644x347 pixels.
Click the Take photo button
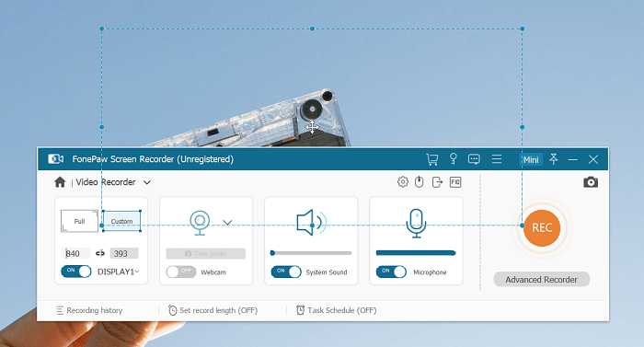tap(206, 254)
